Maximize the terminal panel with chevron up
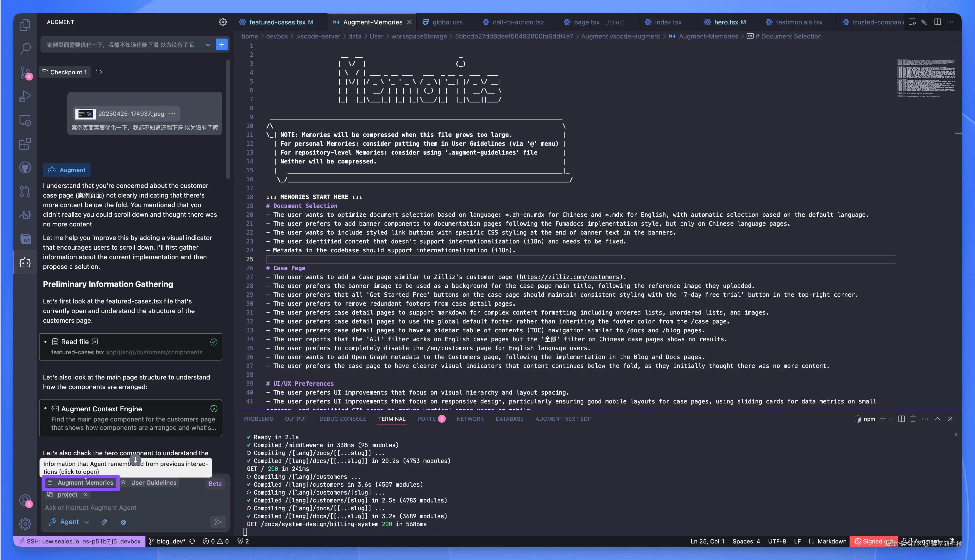 point(937,419)
